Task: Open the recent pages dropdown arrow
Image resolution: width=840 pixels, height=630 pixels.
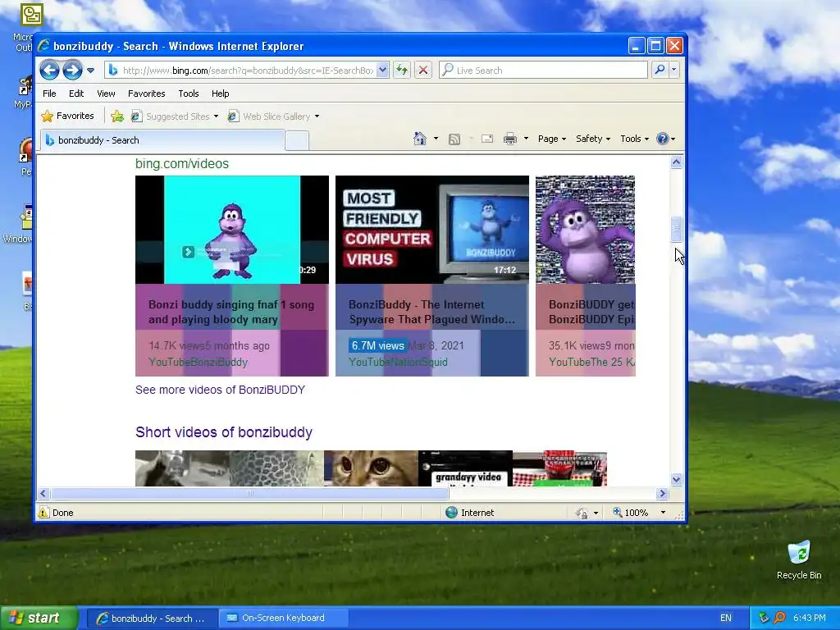Action: pos(90,71)
